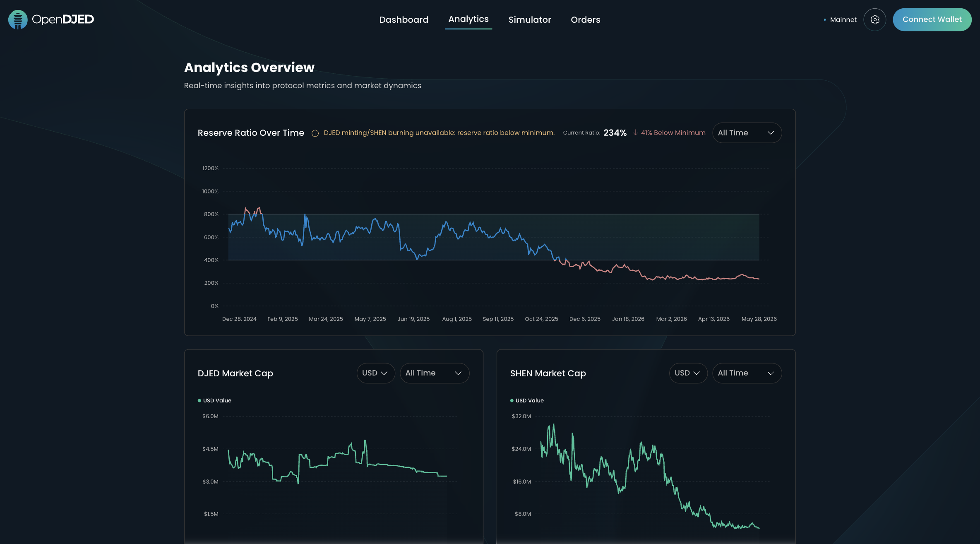980x544 pixels.
Task: Click the Mainnet network indicator
Action: tap(840, 19)
